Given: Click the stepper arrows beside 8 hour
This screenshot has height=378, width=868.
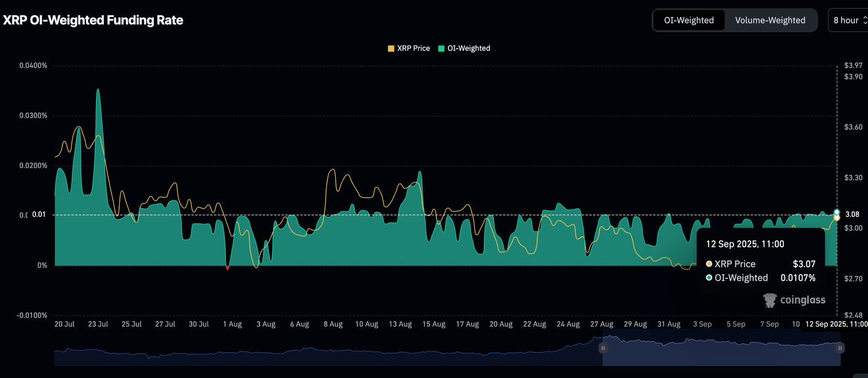Looking at the screenshot, I should click(x=864, y=20).
